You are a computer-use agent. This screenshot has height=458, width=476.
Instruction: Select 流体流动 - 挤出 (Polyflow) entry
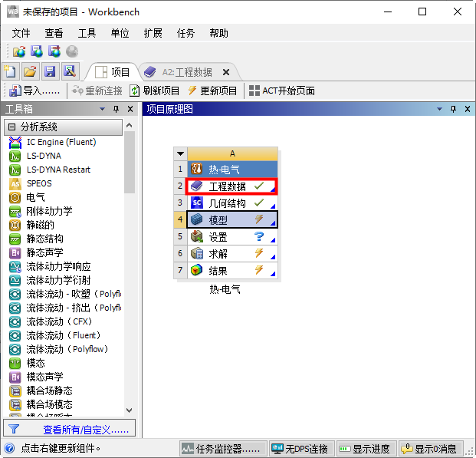[65, 308]
